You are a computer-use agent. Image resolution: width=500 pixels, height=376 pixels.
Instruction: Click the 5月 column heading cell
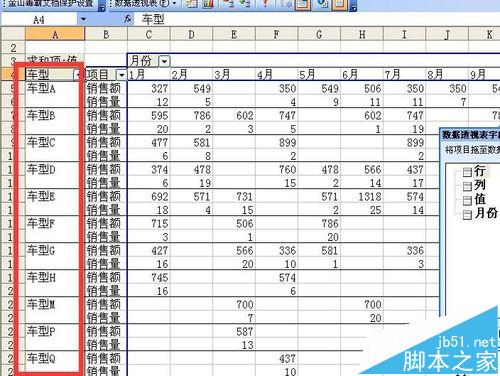tap(319, 74)
